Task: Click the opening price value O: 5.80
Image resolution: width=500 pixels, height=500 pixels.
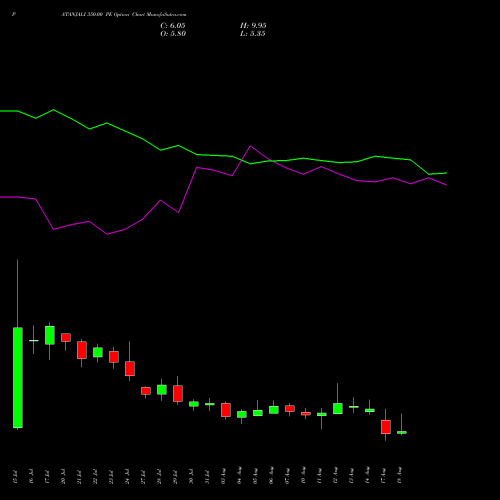Action: coord(173,34)
